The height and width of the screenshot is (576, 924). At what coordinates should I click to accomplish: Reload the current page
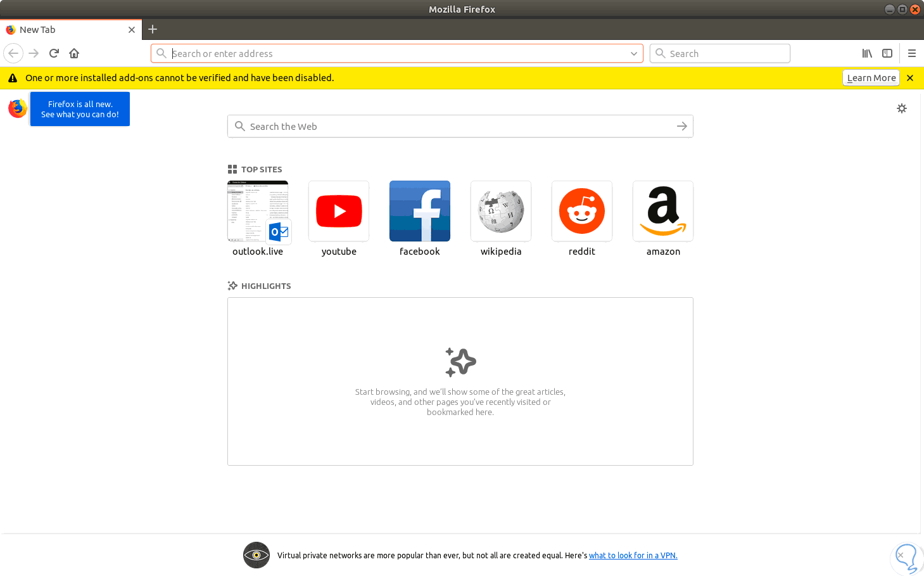pos(54,53)
